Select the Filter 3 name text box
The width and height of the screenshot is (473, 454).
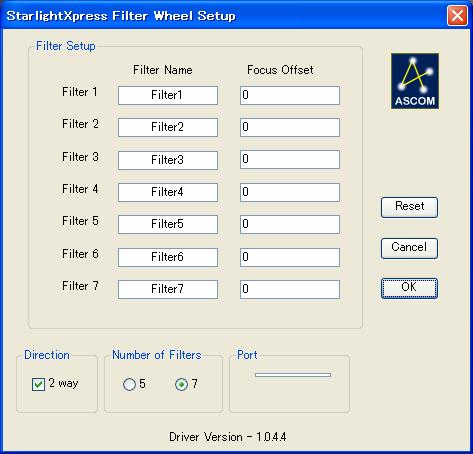(168, 160)
